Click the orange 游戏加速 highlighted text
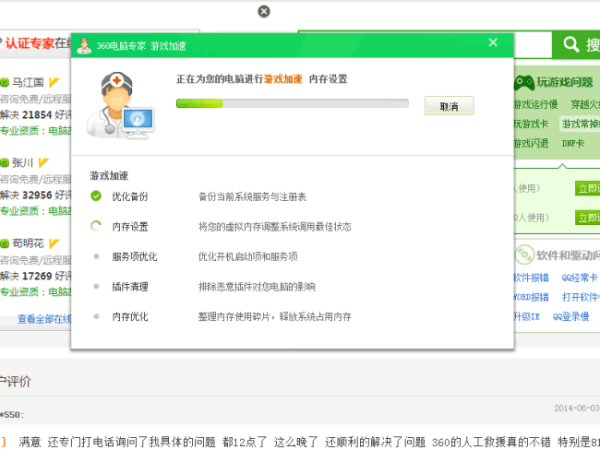Screen dimensions: 600x450 click(283, 77)
